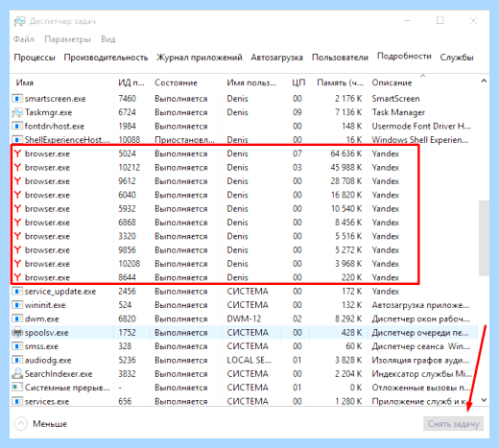
Task: Click Yandex icon of browser.exe PID 10208
Action: point(17,264)
